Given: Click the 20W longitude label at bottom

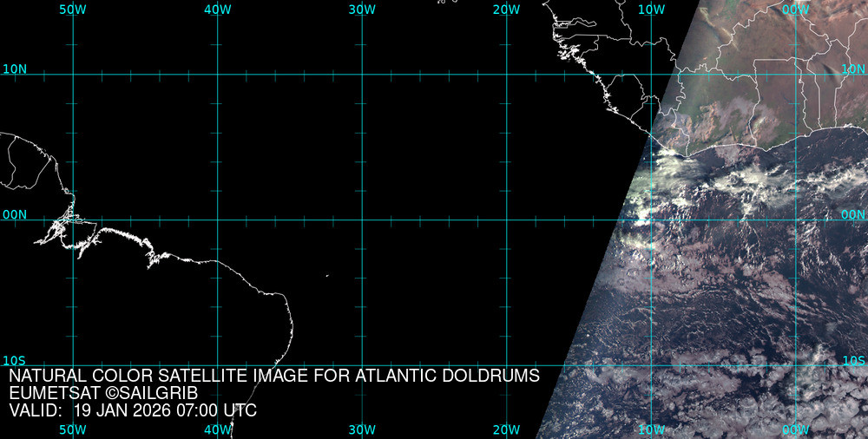Looking at the screenshot, I should (x=506, y=429).
